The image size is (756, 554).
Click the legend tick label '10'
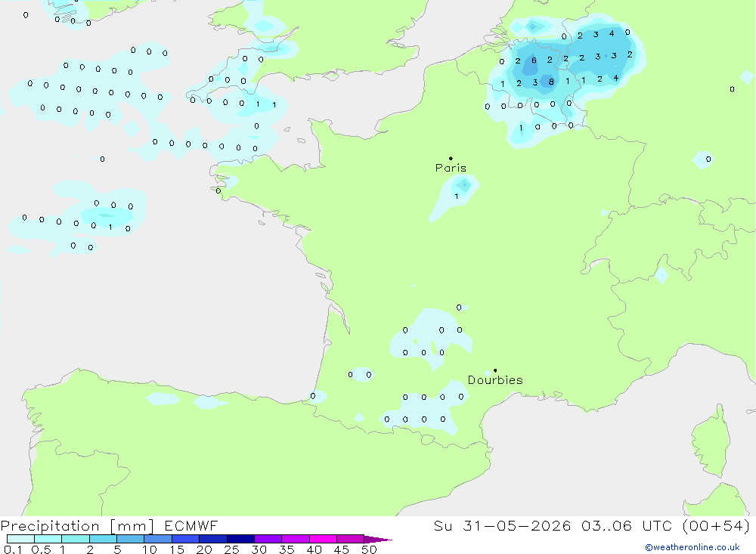pos(150,549)
